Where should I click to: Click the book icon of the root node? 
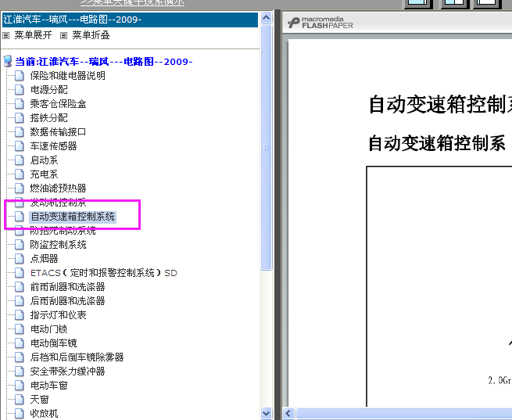8,61
